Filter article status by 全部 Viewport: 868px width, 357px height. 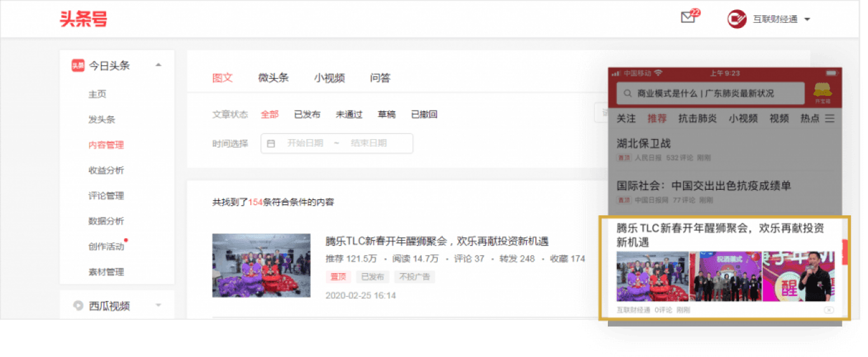pyautogui.click(x=269, y=114)
